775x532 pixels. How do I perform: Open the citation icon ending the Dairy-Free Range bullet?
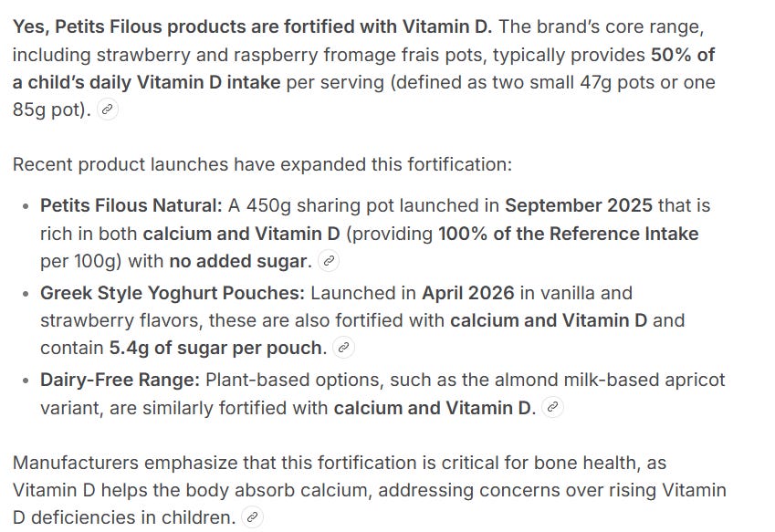pos(552,408)
